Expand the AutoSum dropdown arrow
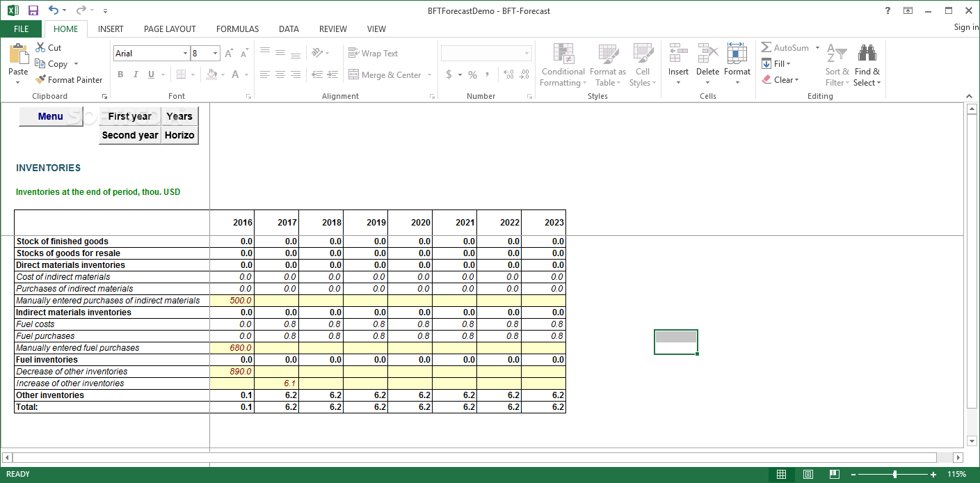This screenshot has width=980, height=483. pyautogui.click(x=817, y=48)
